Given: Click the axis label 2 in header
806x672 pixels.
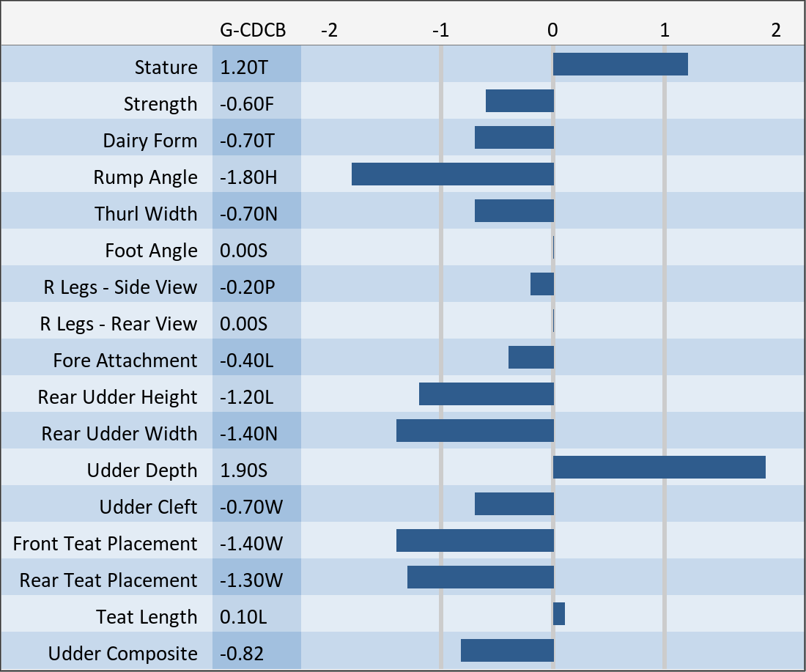Looking at the screenshot, I should point(775,30).
